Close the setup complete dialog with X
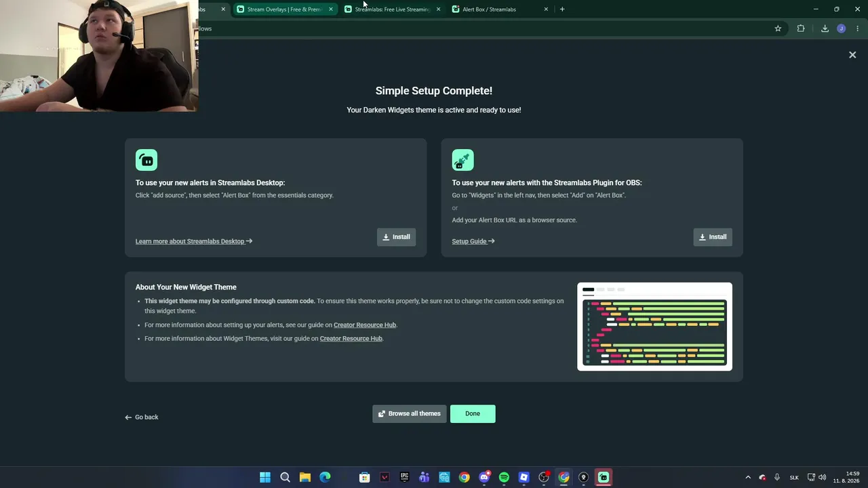The height and width of the screenshot is (488, 868). pyautogui.click(x=852, y=55)
